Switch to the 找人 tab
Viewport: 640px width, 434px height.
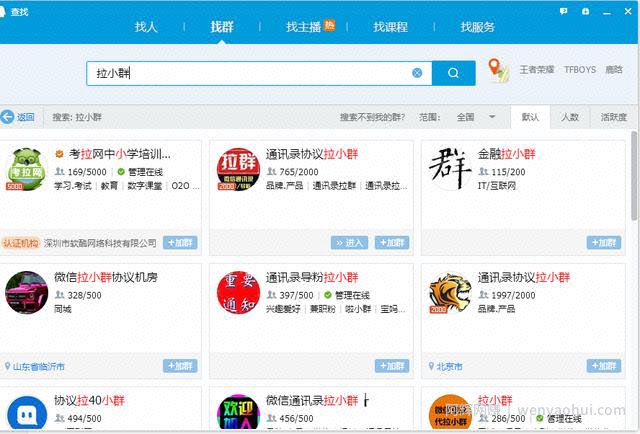[146, 27]
